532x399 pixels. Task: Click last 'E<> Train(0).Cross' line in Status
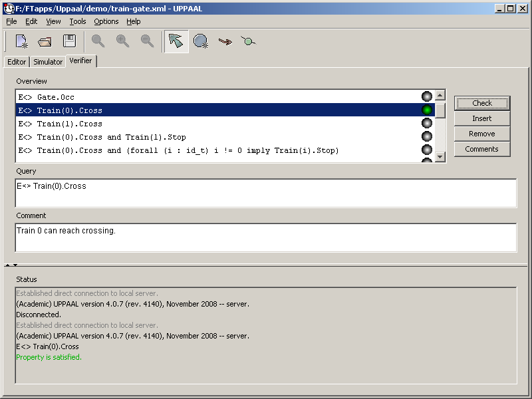47,346
